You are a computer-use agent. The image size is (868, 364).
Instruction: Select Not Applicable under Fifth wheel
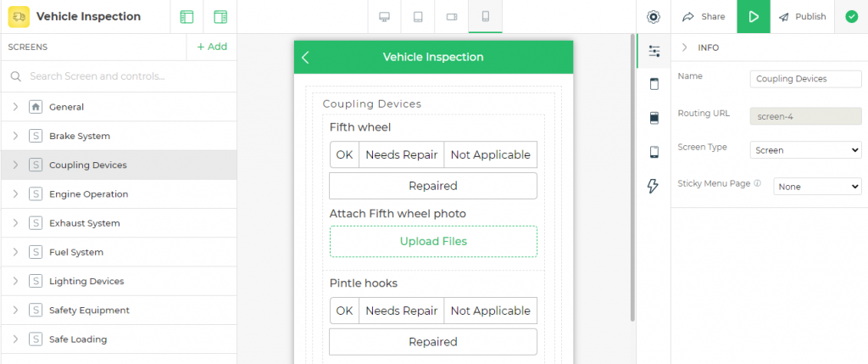coord(491,154)
